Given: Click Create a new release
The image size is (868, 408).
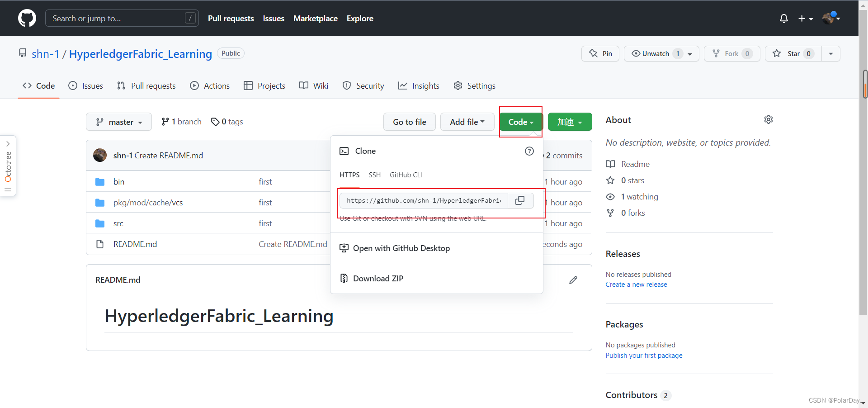Looking at the screenshot, I should coord(636,285).
